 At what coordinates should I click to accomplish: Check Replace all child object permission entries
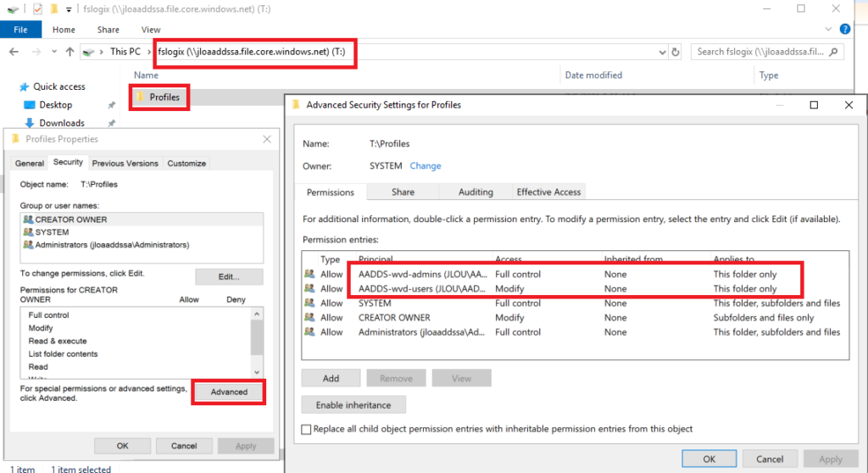pyautogui.click(x=306, y=429)
